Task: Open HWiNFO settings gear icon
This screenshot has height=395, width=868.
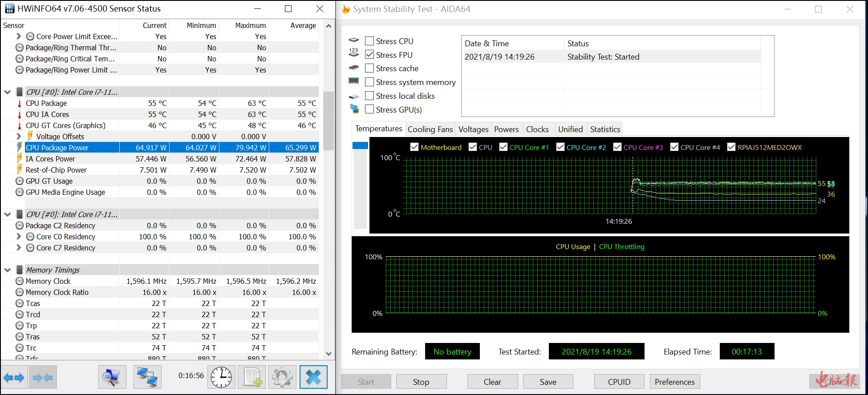Action: (x=282, y=378)
